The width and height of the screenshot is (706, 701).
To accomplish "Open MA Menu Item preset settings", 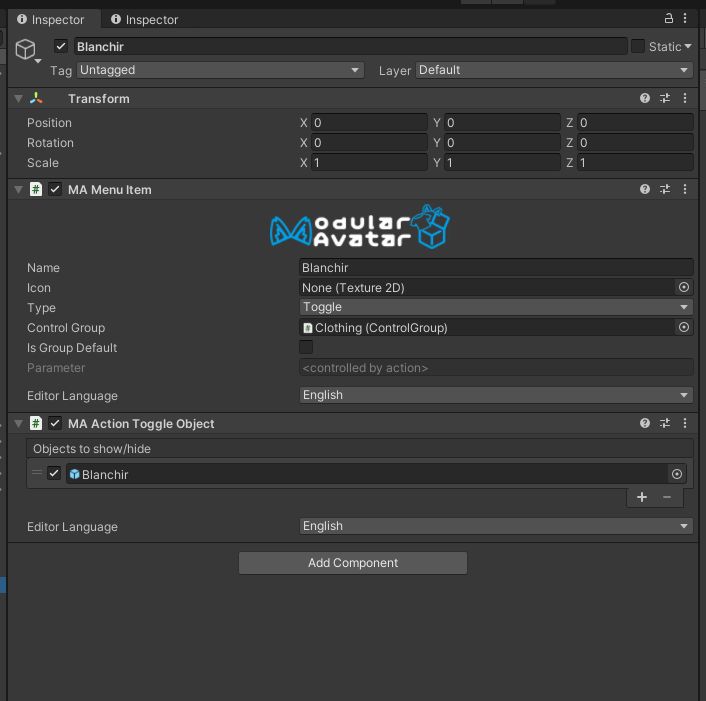I will pos(665,189).
